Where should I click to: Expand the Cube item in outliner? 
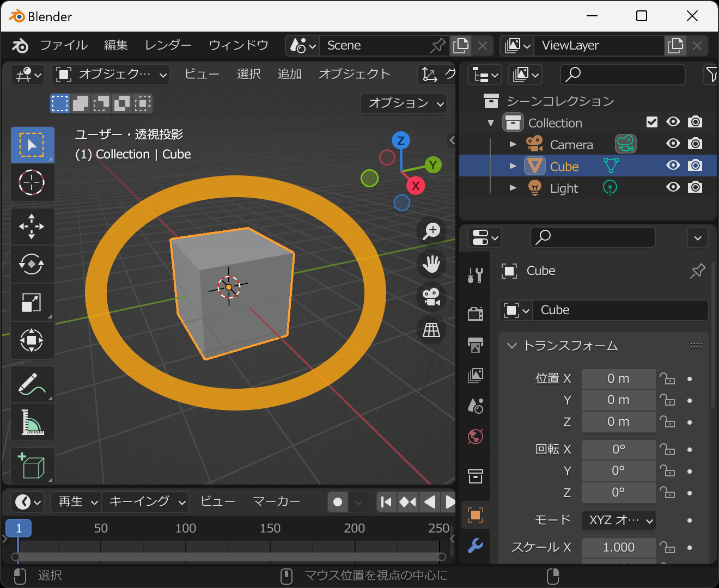click(513, 166)
